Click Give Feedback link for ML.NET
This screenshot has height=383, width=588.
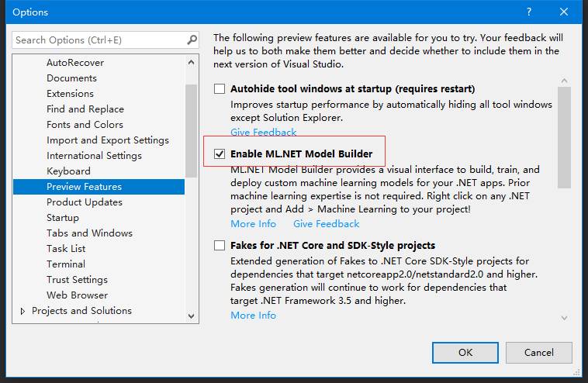pyautogui.click(x=326, y=224)
